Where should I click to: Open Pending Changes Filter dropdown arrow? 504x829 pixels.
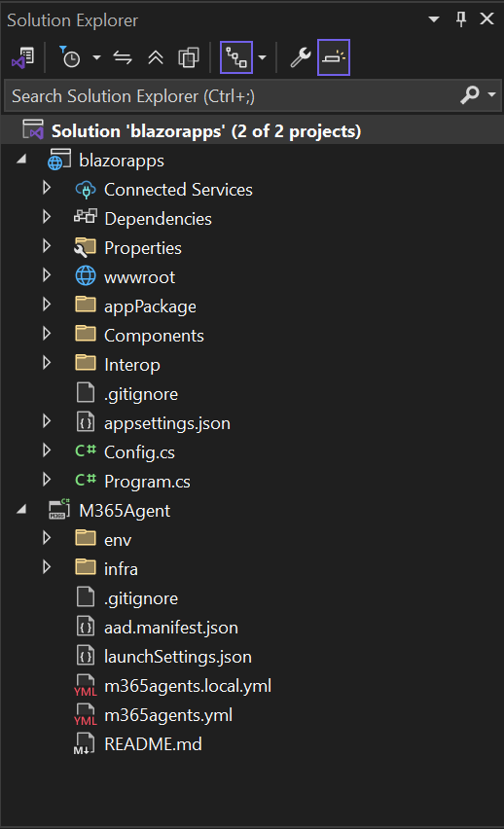coord(96,57)
